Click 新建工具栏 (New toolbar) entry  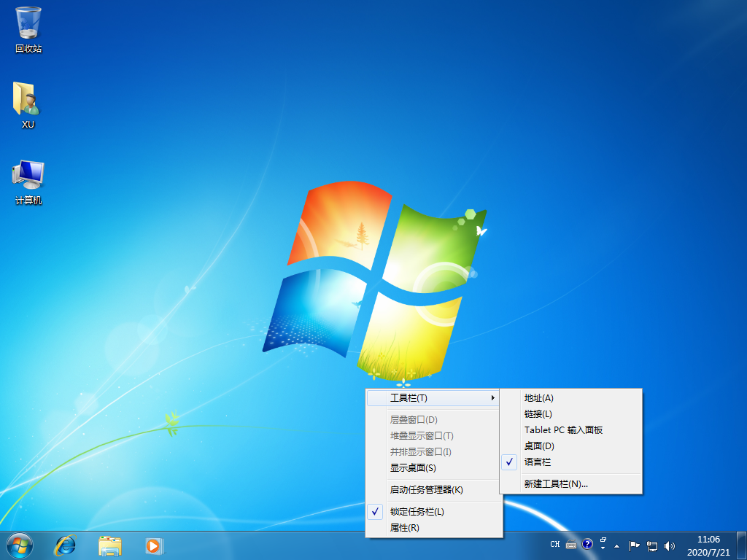[556, 484]
